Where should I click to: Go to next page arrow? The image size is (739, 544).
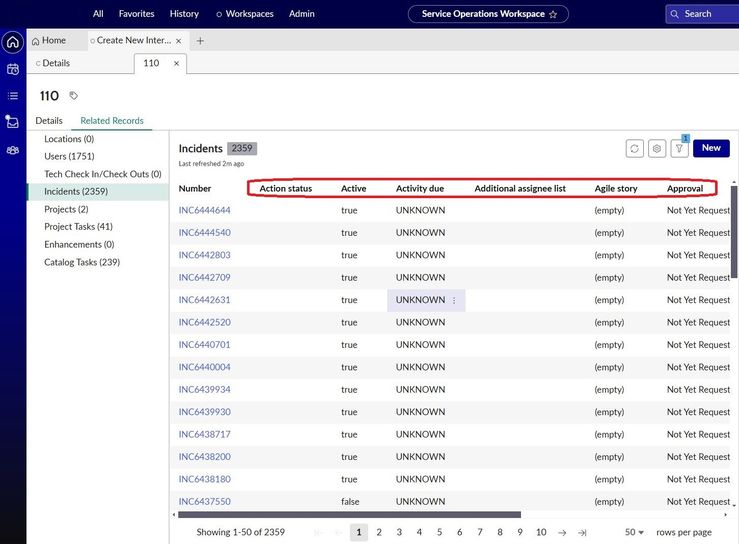[562, 533]
